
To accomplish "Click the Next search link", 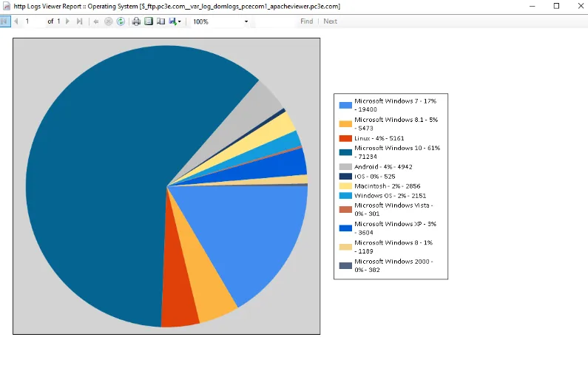I will point(331,21).
